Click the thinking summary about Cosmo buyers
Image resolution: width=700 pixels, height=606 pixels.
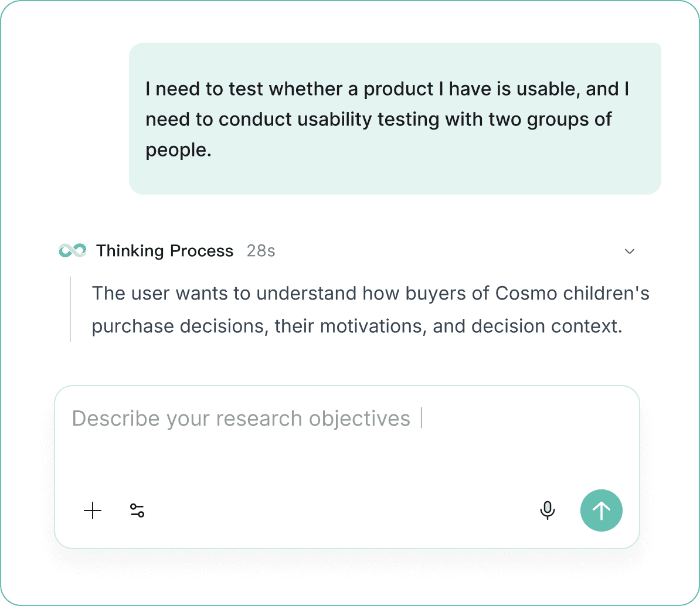(x=371, y=309)
